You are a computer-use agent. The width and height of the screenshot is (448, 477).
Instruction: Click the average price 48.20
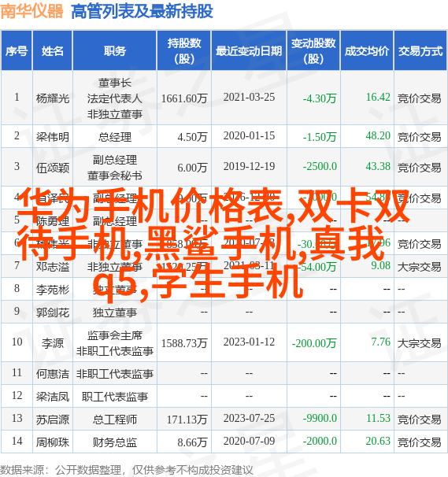[x=378, y=136]
